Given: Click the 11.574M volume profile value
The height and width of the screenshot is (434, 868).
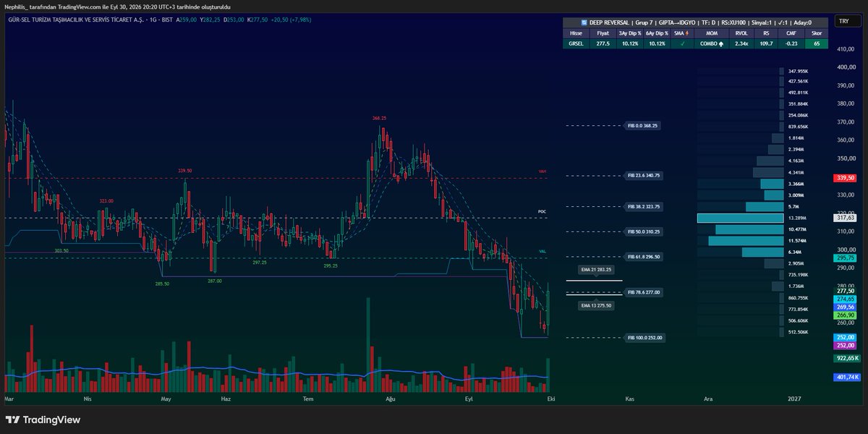Looking at the screenshot, I should [x=798, y=240].
